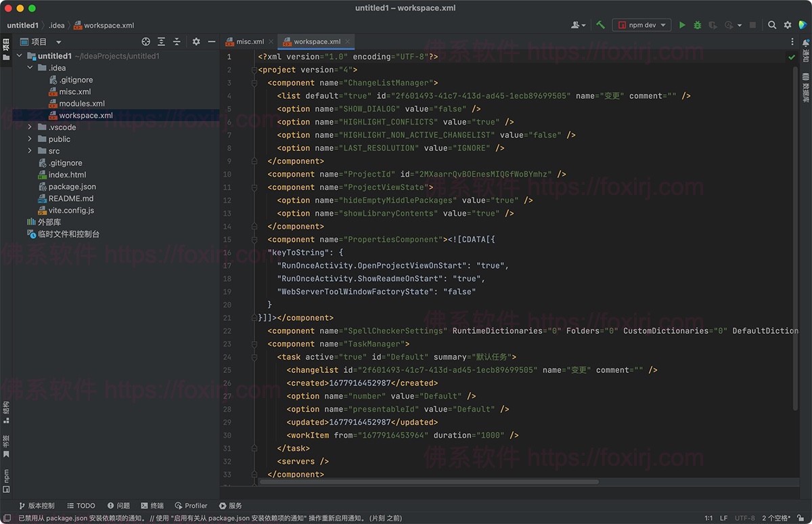812x524 pixels.
Task: Switch to the misc.xml editor tab
Action: click(249, 41)
